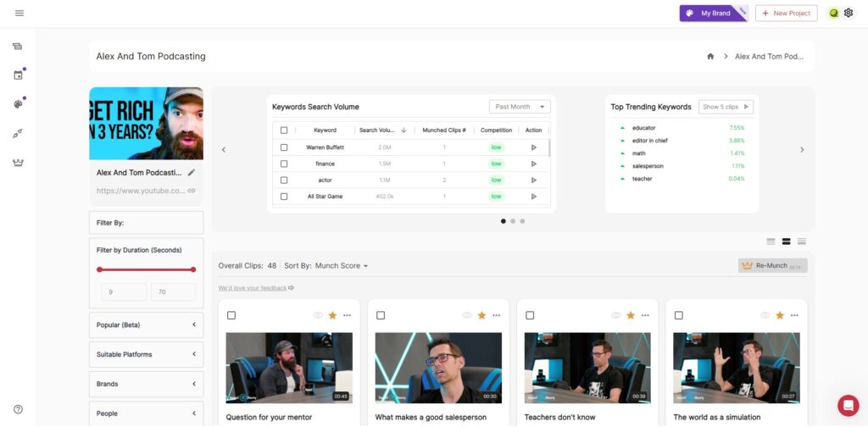Click the crown icon in left sidebar
This screenshot has height=427, width=868.
(18, 162)
